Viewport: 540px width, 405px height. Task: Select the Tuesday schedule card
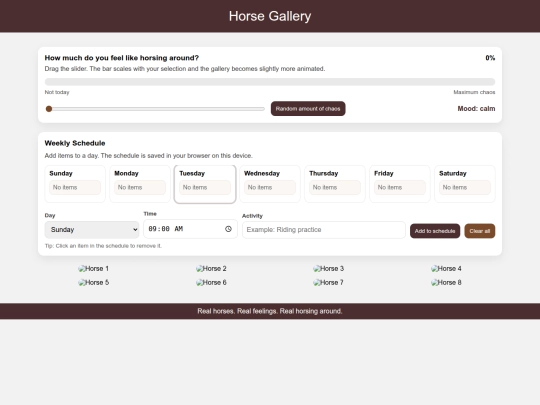(205, 184)
